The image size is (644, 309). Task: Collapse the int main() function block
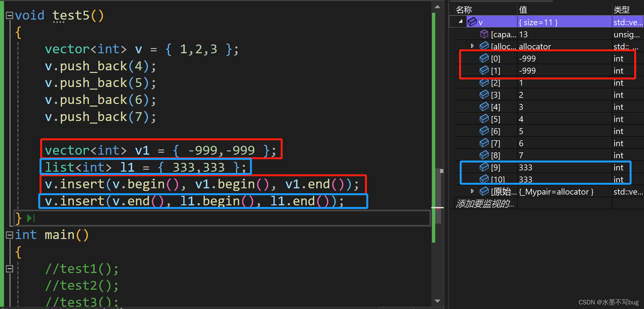tap(9, 235)
